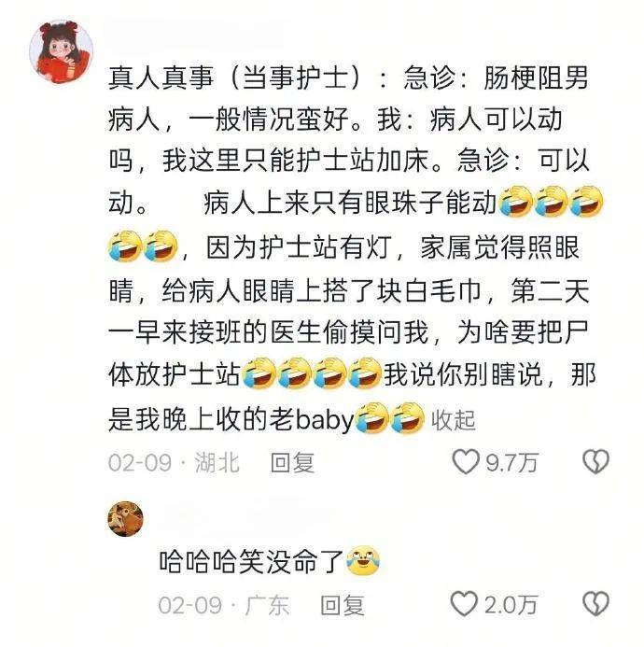The image size is (644, 647).
Task: Tap the laughing emojis after 体放护士站
Action: pyautogui.click(x=311, y=373)
